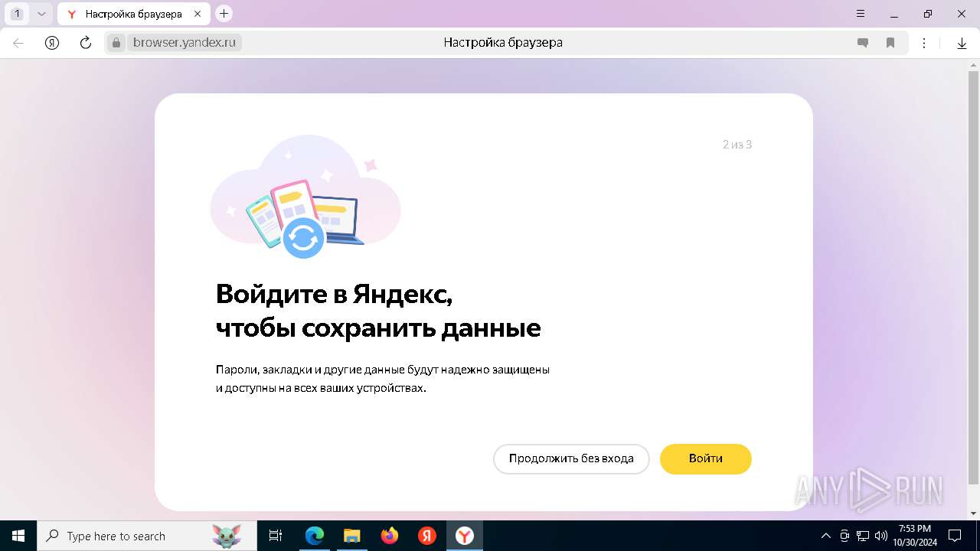Open the browser hamburger menu
Screen dimensions: 980x551
[861, 14]
